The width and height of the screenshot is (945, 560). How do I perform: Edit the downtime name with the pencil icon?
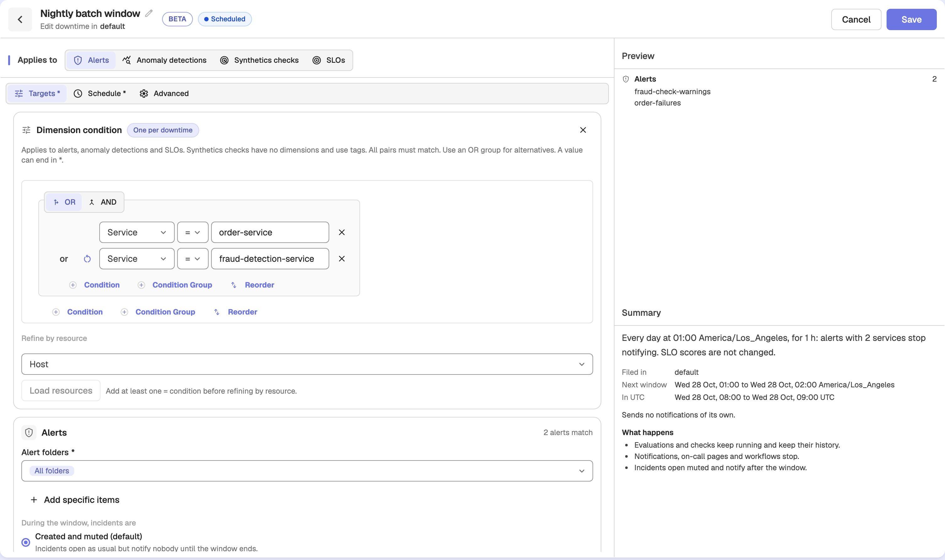click(149, 13)
